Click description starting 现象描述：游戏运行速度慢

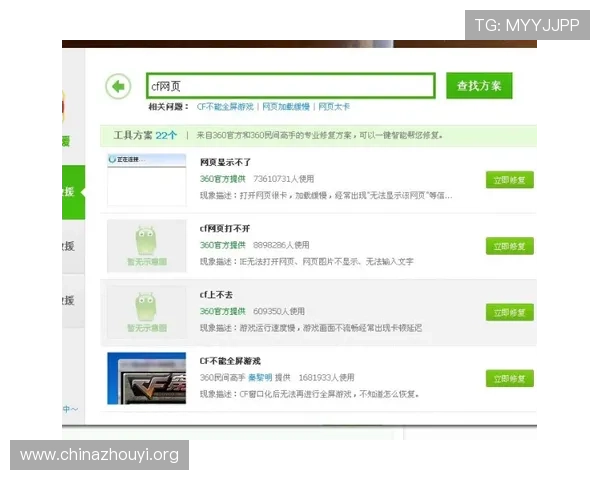tap(311, 328)
